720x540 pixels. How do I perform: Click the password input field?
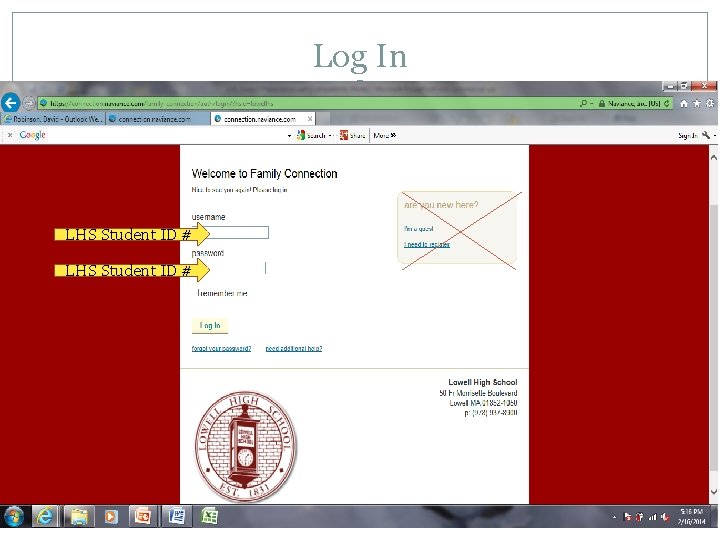pos(229,268)
